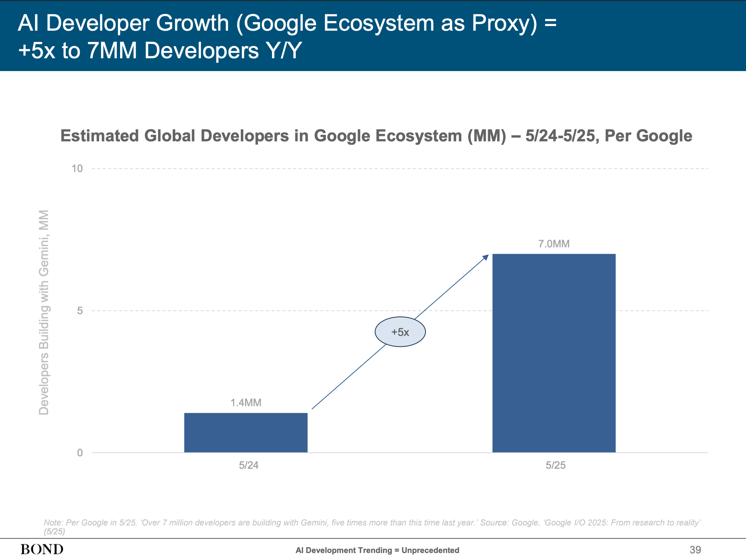
Task: Click the BOND logo in footer
Action: point(42,549)
